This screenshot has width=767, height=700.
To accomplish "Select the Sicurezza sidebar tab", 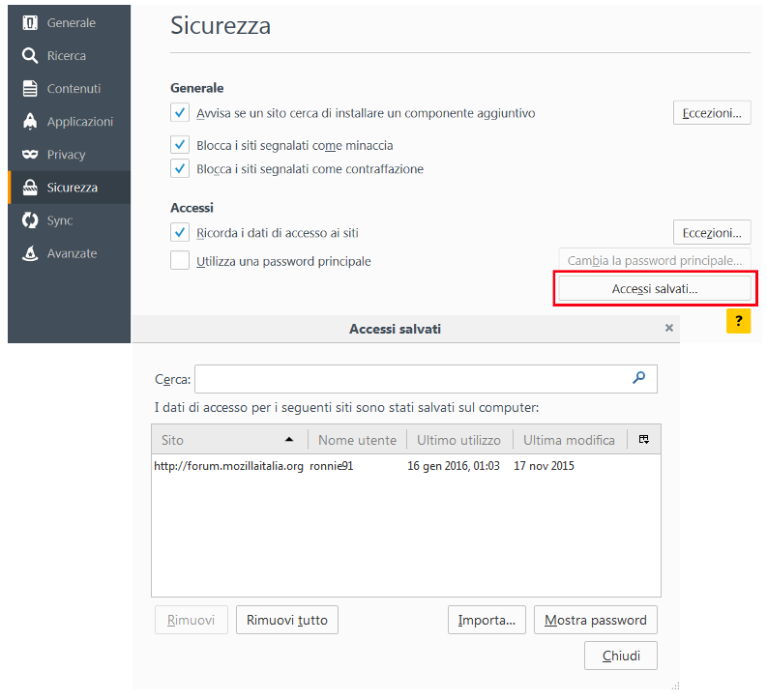I will [x=72, y=188].
